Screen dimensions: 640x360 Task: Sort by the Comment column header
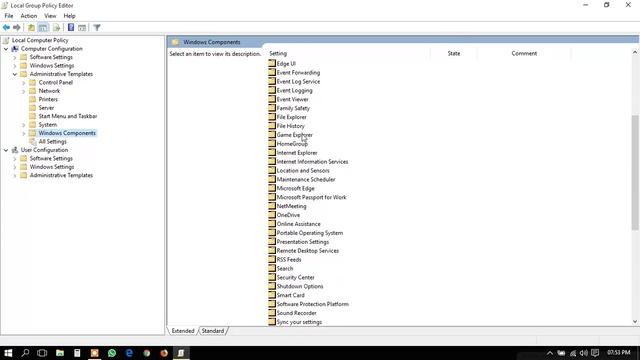click(x=524, y=53)
